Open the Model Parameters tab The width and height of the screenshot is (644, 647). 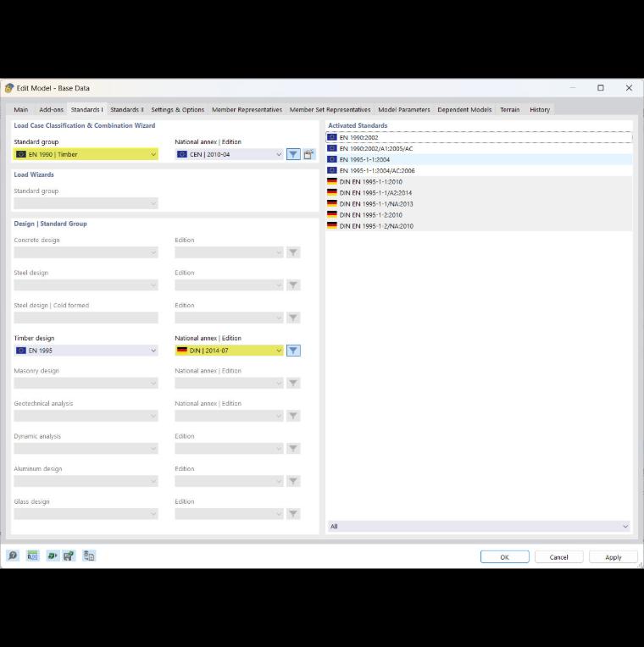click(404, 109)
